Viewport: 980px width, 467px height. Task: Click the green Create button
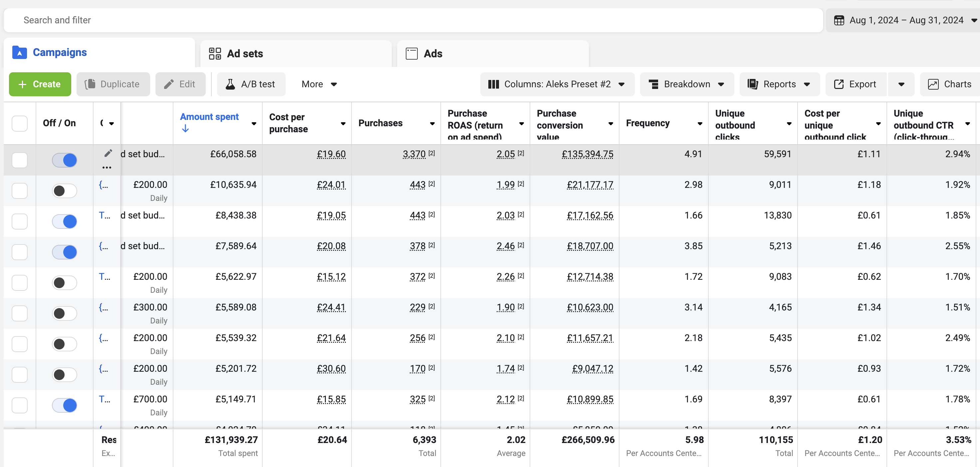40,84
